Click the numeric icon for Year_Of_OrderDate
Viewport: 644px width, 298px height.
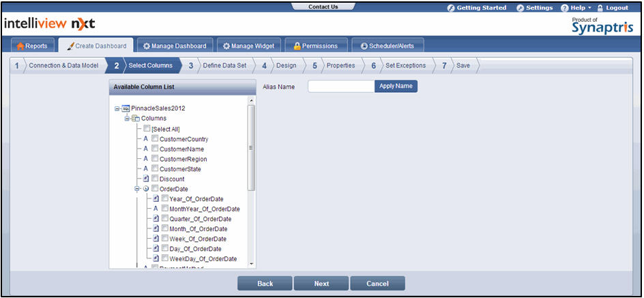pos(156,198)
